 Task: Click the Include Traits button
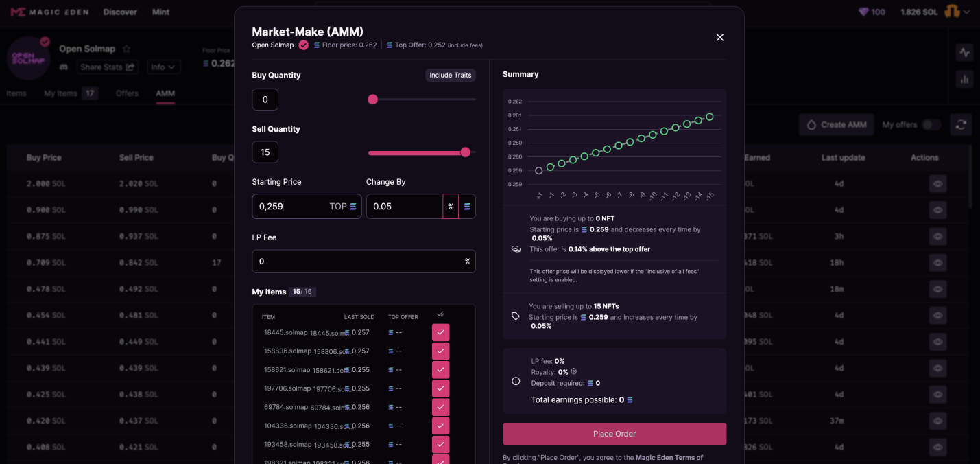point(450,76)
